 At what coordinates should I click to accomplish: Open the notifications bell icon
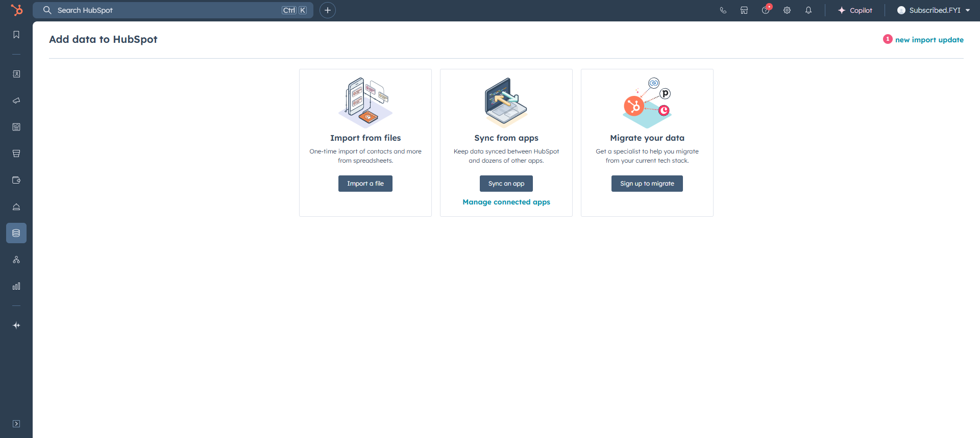click(x=808, y=10)
